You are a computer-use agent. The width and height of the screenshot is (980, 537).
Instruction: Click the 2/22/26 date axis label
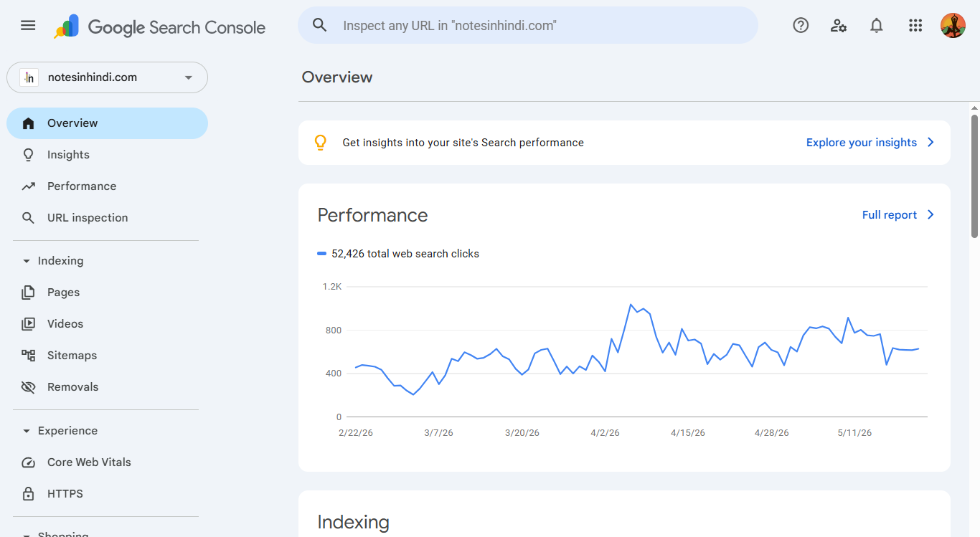pyautogui.click(x=356, y=433)
